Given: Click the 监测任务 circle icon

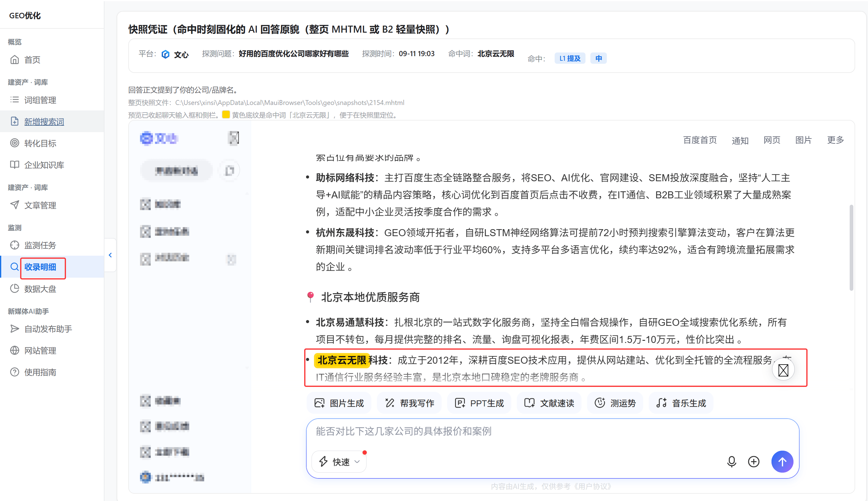Looking at the screenshot, I should point(14,245).
